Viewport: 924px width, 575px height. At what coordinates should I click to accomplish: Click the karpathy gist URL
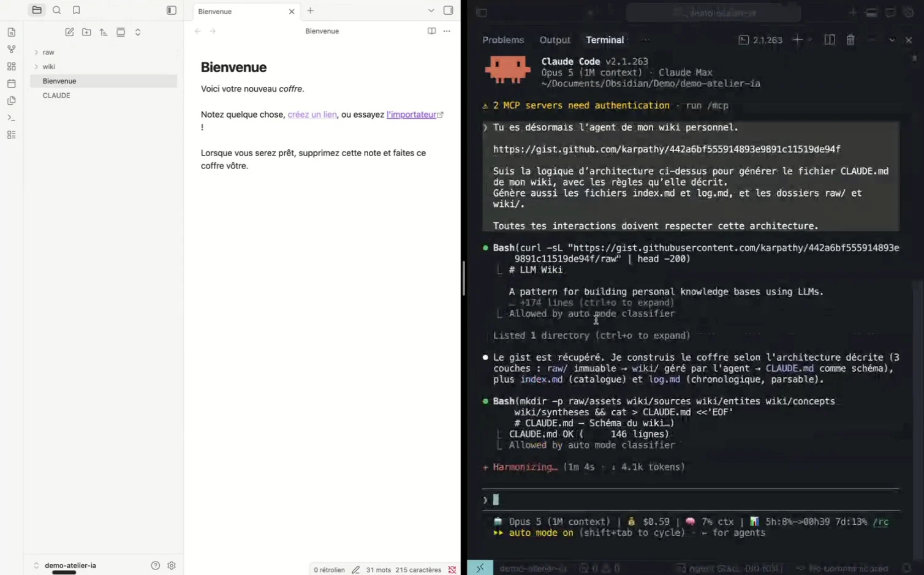coord(667,149)
